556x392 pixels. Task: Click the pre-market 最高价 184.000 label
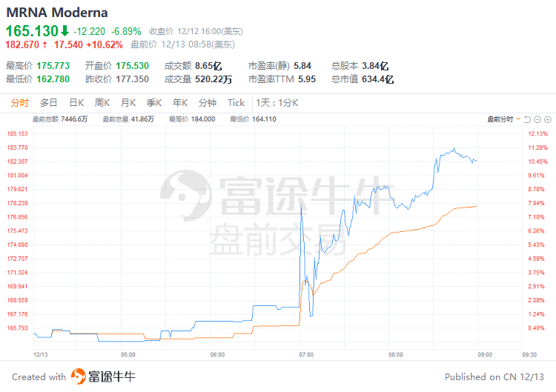click(192, 119)
